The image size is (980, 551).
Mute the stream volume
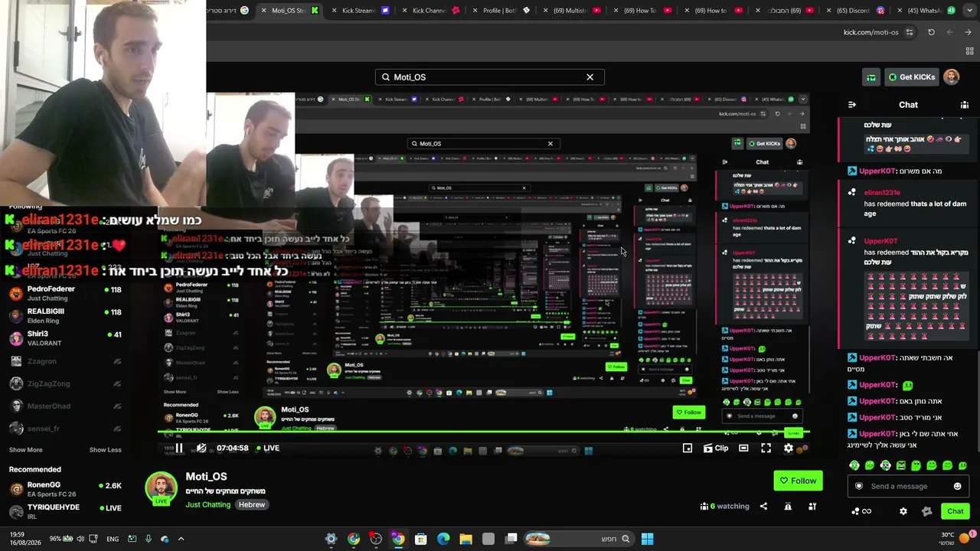coord(201,448)
